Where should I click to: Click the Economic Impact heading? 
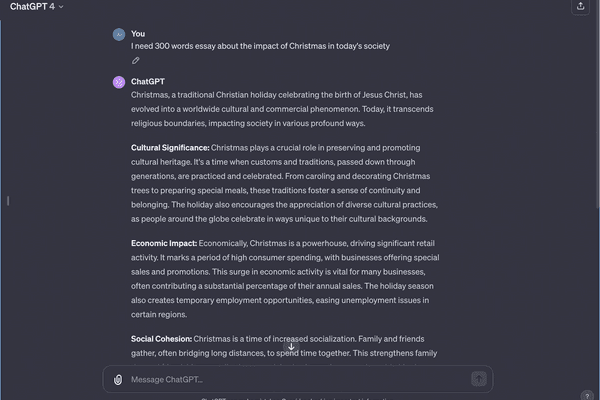point(164,243)
